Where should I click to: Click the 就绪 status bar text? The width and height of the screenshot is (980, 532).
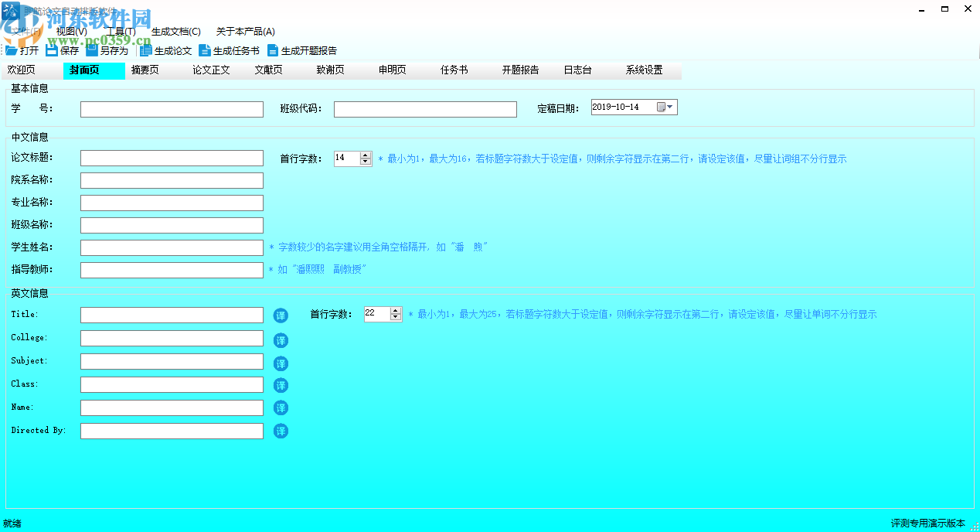click(x=12, y=523)
